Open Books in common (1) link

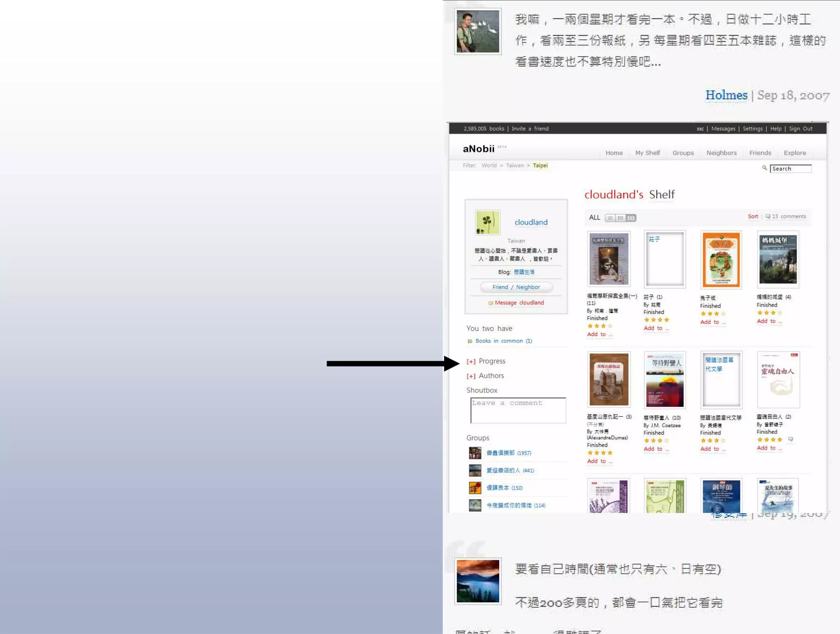(x=504, y=341)
